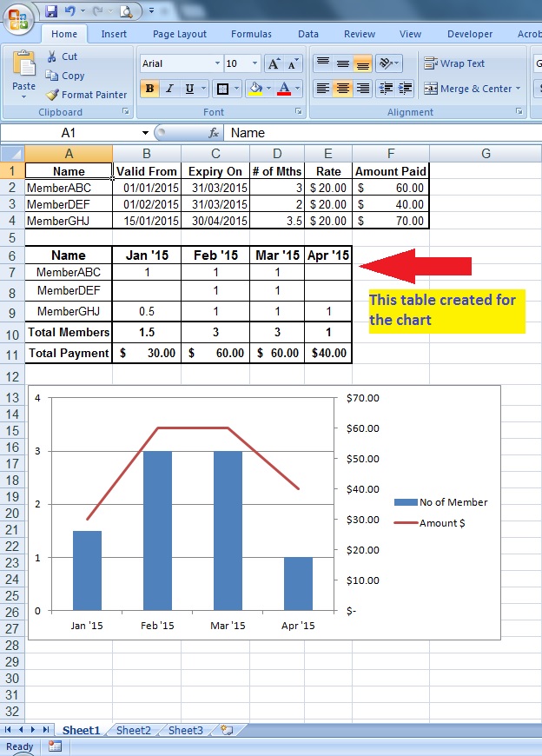The image size is (542, 756).
Task: Switch to the Insert tab
Action: tap(114, 34)
